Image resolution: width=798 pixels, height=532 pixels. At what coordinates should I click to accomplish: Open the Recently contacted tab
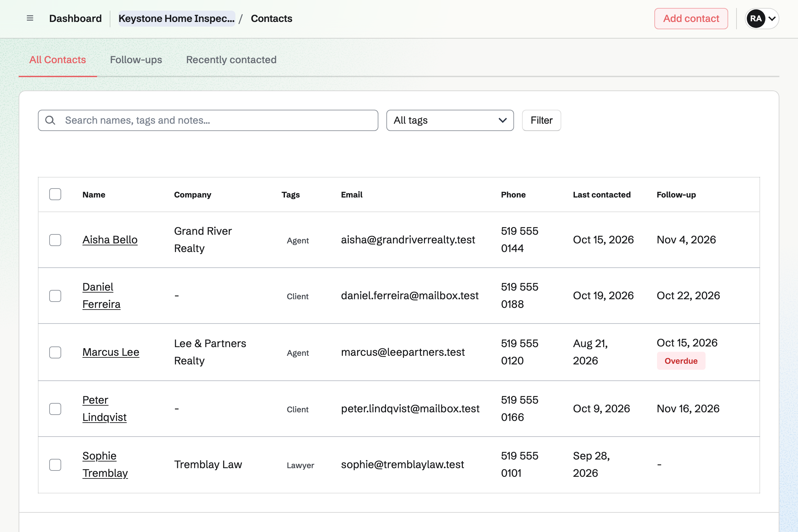tap(231, 60)
